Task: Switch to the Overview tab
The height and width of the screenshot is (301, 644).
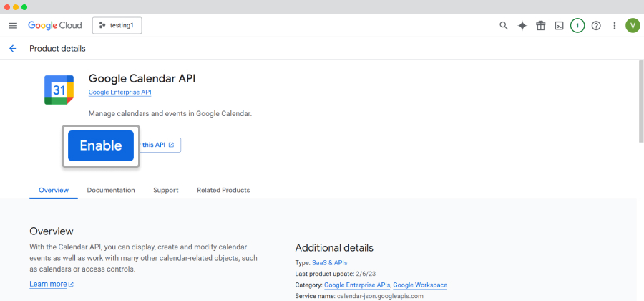Action: [54, 191]
